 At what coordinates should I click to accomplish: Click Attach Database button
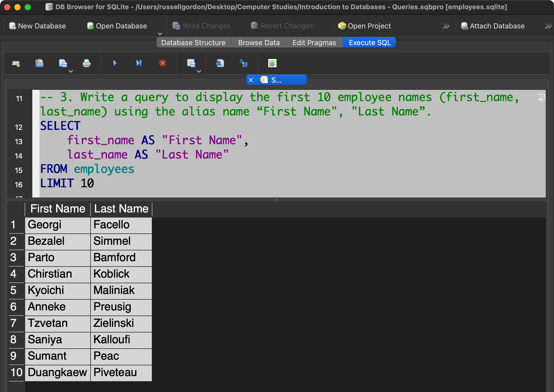pyautogui.click(x=493, y=26)
